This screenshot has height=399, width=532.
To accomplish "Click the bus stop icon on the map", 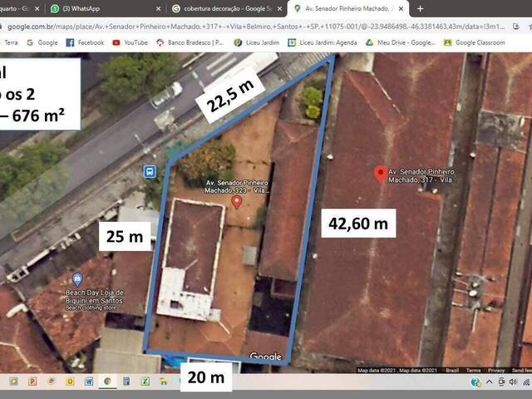I will coord(149,172).
